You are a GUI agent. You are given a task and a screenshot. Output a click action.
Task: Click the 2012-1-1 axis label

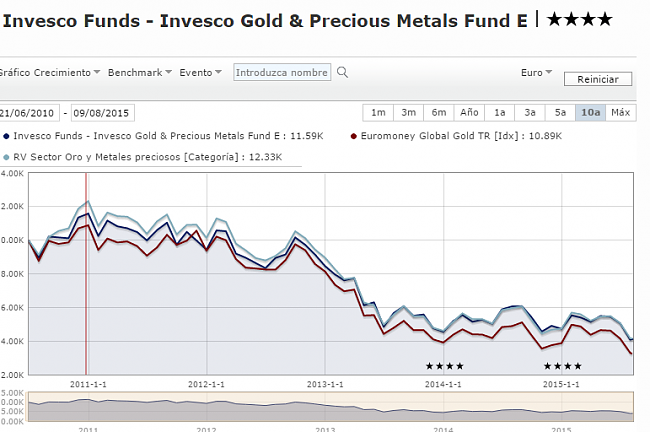pos(206,384)
